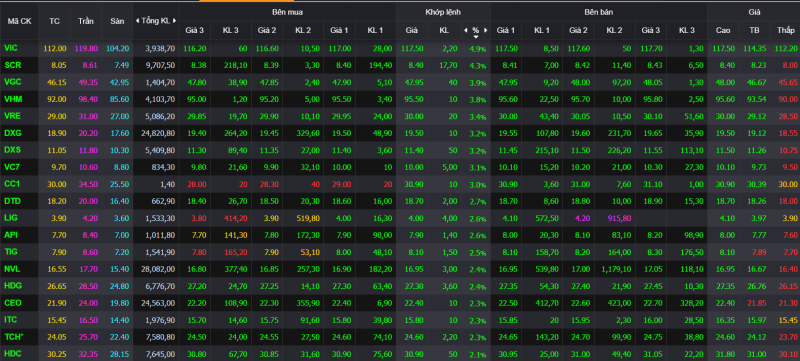Toggle sort indicator under % header
The image size is (800, 361).
[x=476, y=37]
